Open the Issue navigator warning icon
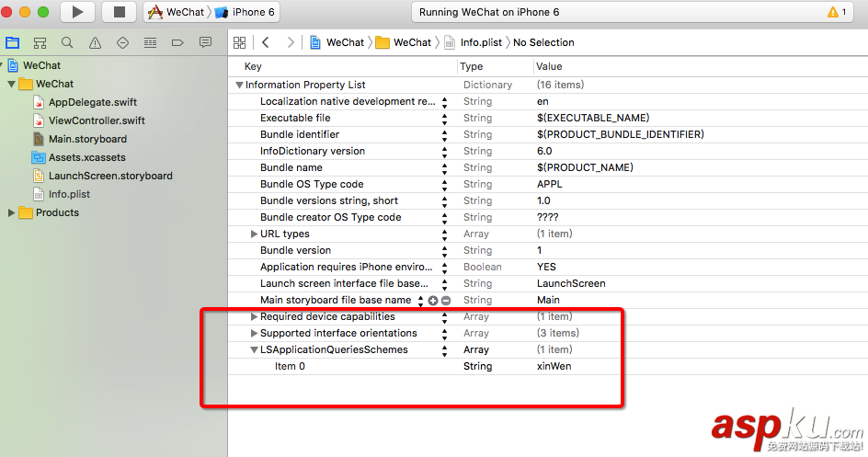 pos(96,42)
